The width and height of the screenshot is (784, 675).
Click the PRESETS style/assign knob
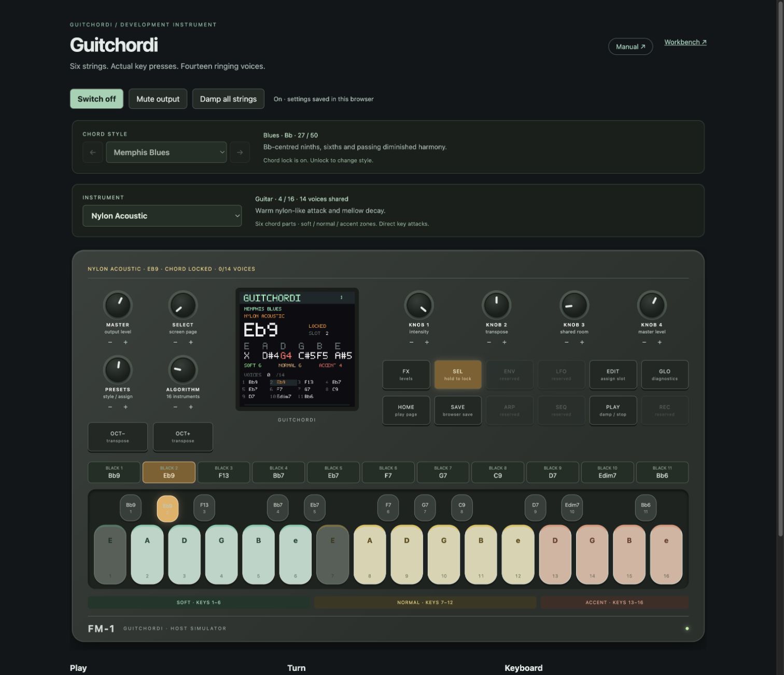point(118,370)
